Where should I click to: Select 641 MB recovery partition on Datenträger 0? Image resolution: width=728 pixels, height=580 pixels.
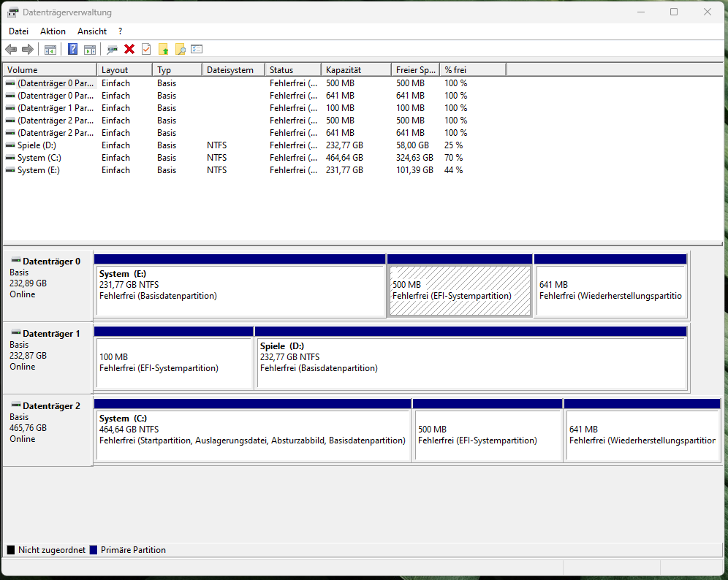coord(610,286)
